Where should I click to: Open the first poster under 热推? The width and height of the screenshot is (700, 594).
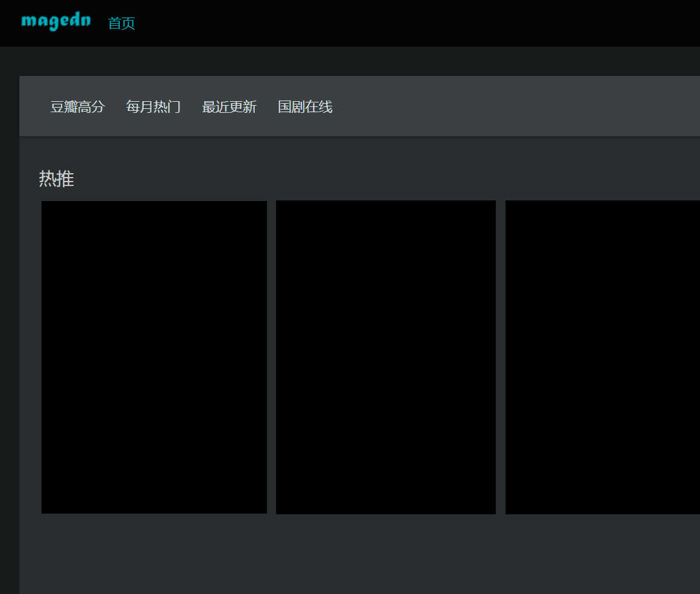coord(154,357)
